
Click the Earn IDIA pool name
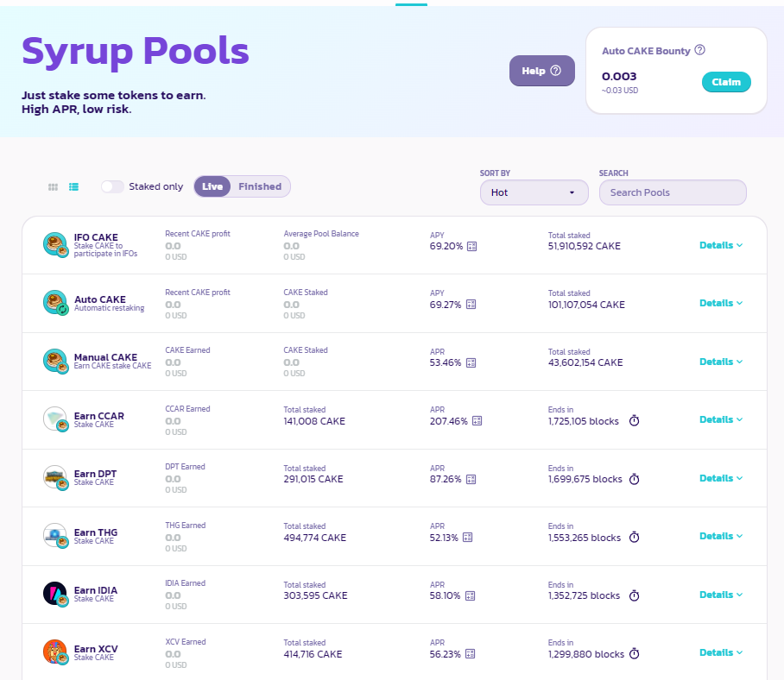96,590
